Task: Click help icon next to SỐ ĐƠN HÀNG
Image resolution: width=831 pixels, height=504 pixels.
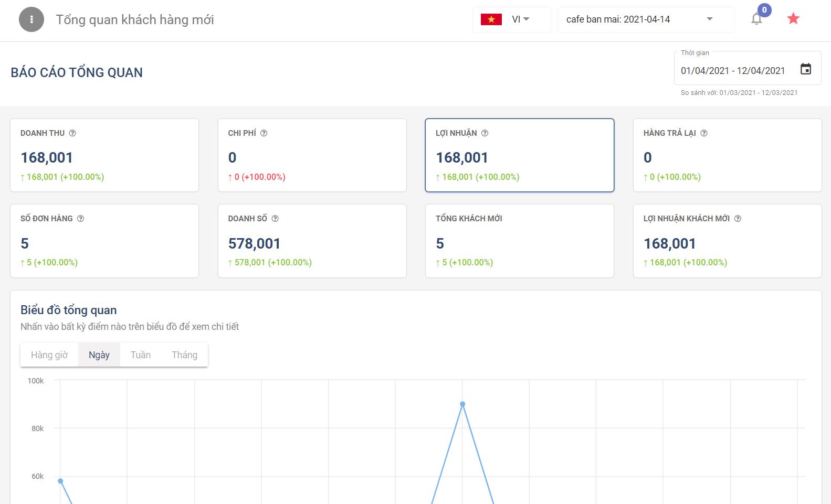Action: coord(80,219)
